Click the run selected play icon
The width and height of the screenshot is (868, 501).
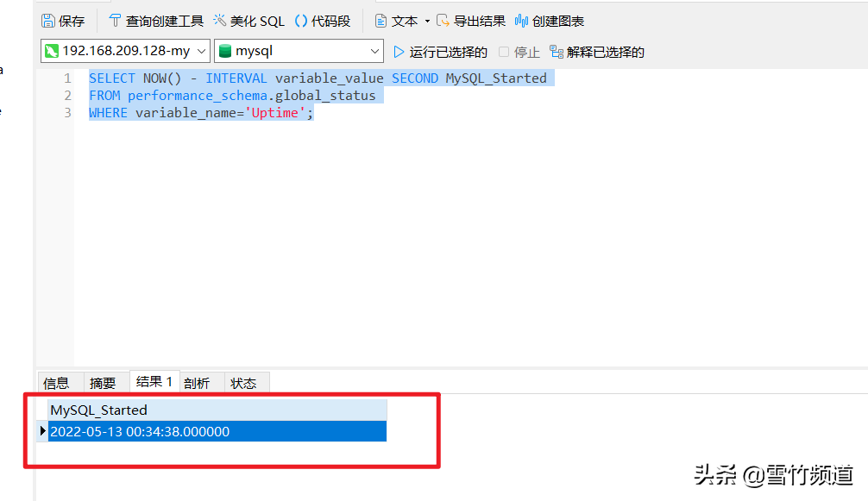click(399, 52)
